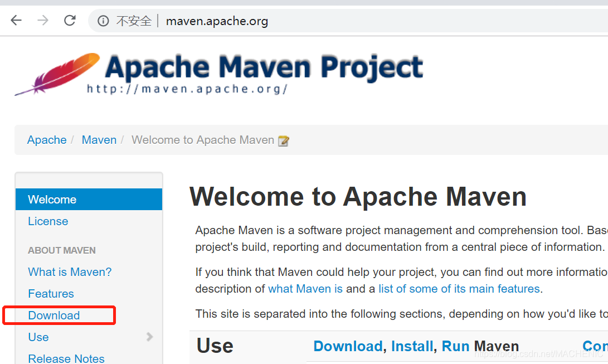Open the Maven breadcrumb link

click(x=99, y=140)
